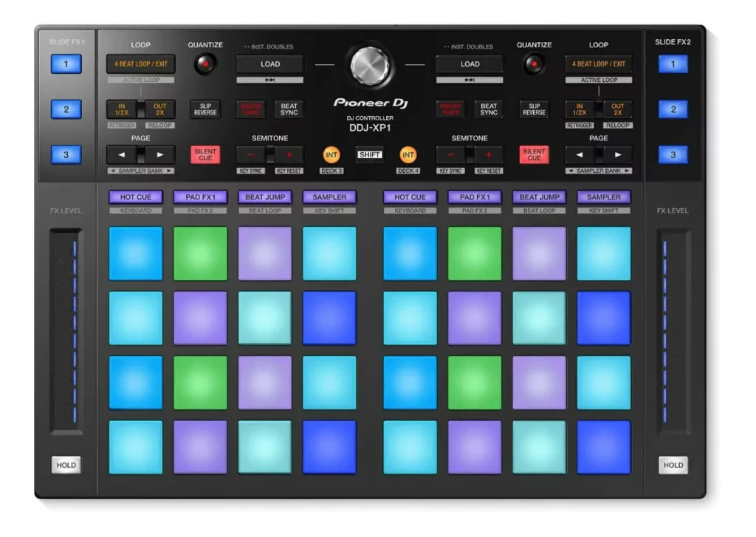Hit the left deck SEMITONE plus button
The image size is (756, 537).
(289, 155)
